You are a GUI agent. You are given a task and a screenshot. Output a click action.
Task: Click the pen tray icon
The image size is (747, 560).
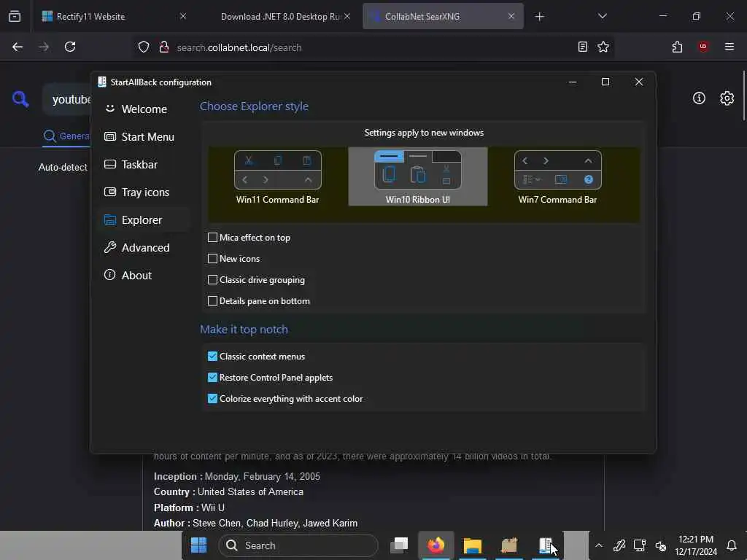tap(619, 545)
